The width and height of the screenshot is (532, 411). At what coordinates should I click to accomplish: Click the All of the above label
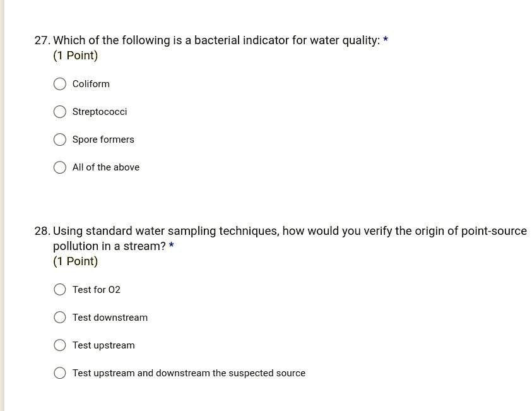[x=105, y=167]
